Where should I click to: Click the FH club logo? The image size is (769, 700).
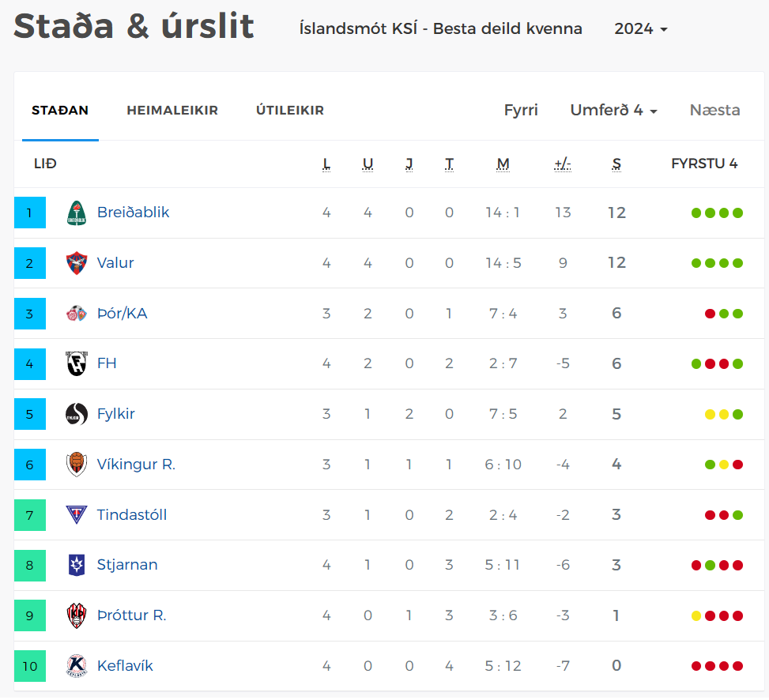(x=77, y=363)
